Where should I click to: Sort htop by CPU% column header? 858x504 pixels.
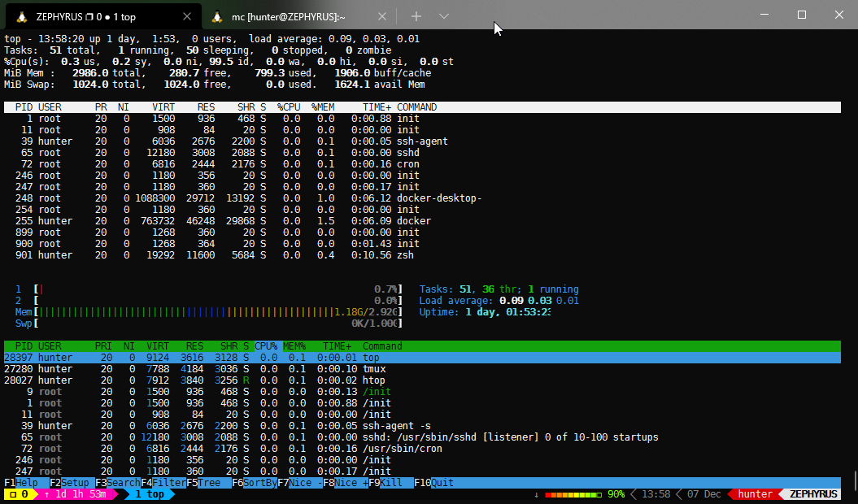click(x=268, y=345)
